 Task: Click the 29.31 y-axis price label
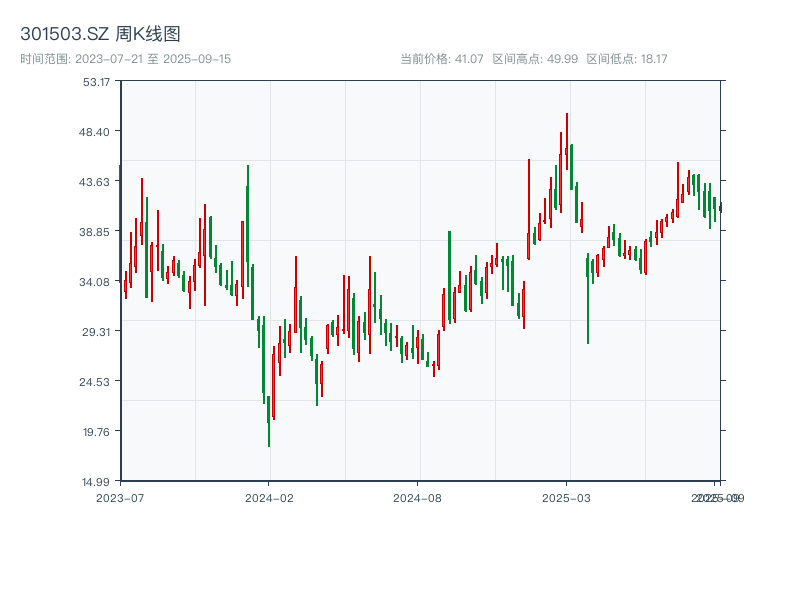[96, 332]
